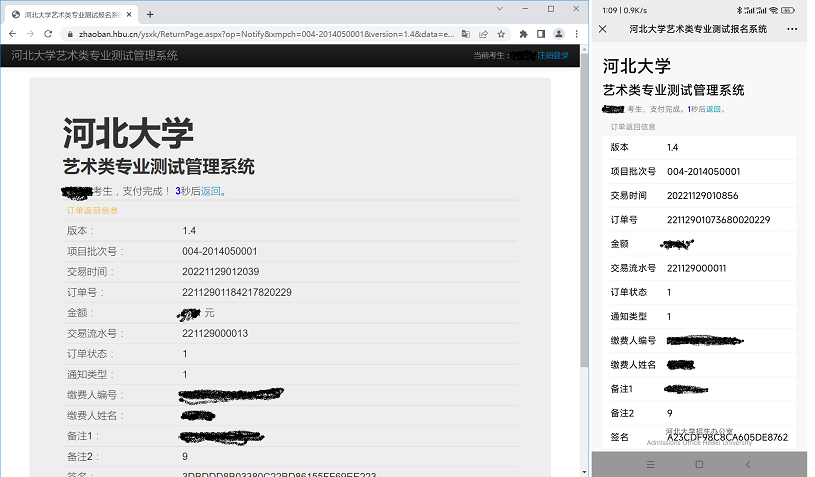Click the mobile page title bar text

[x=698, y=29]
